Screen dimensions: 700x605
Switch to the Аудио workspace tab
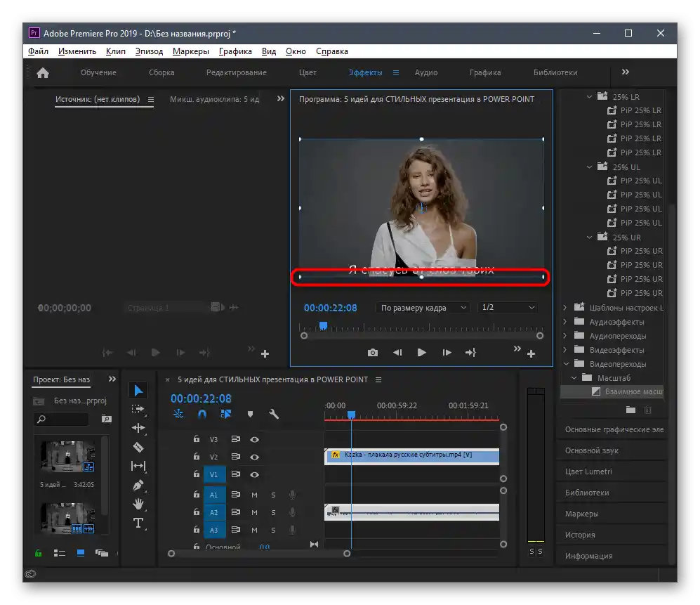tap(425, 72)
